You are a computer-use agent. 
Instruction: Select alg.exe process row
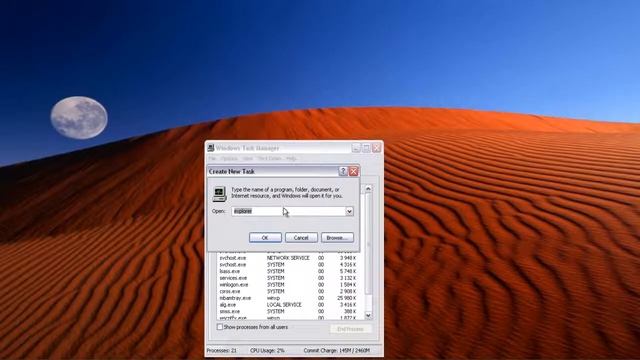[x=288, y=304]
